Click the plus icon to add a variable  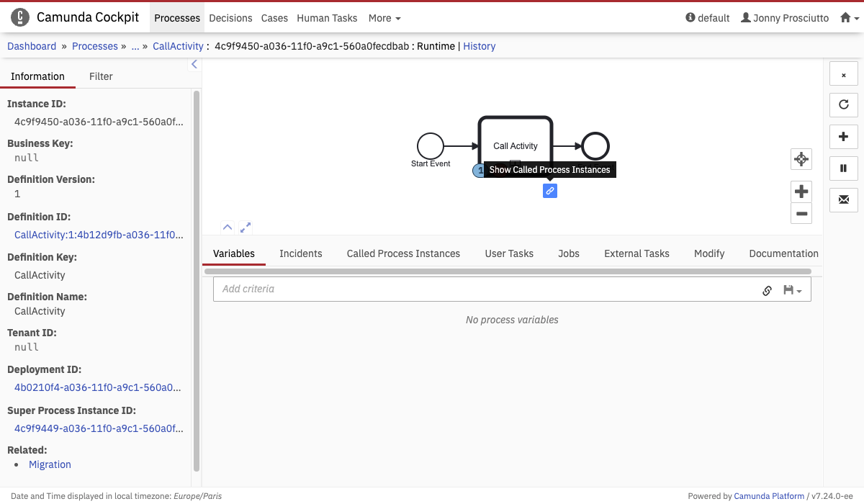843,136
